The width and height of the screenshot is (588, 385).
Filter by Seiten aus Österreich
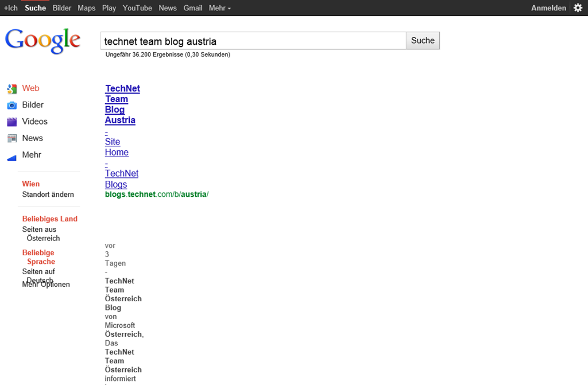[40, 234]
